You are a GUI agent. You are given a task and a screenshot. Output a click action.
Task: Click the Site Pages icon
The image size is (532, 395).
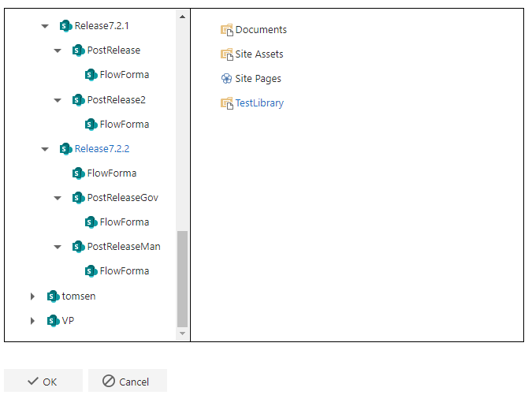tap(227, 79)
